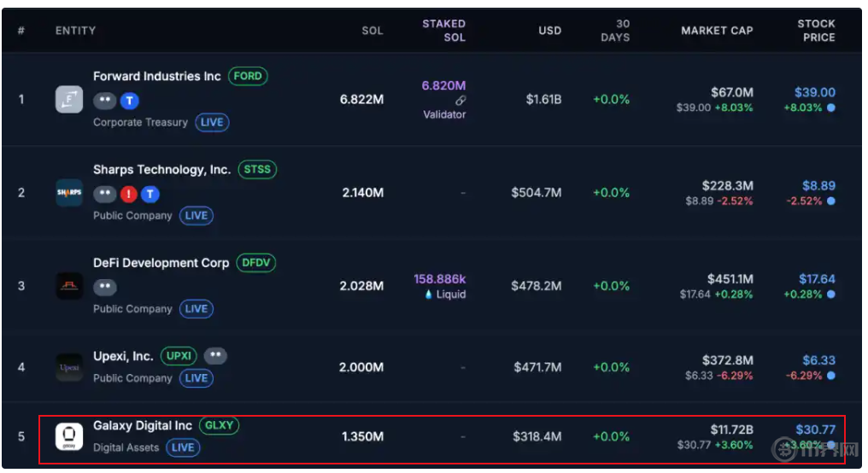Viewport: 868px width, 473px height.
Task: Sort by the STAKED SOL column header
Action: coord(443,31)
